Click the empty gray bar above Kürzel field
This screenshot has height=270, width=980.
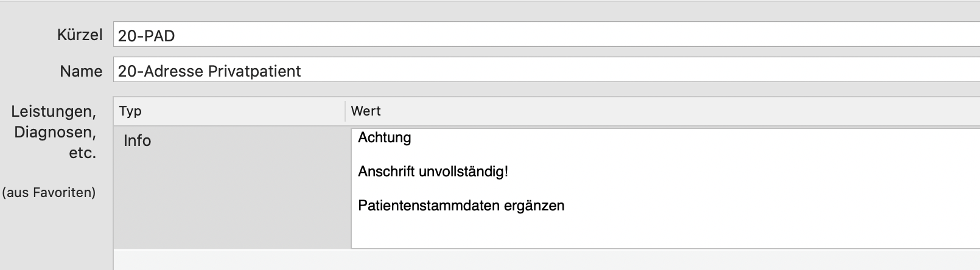click(490, 10)
